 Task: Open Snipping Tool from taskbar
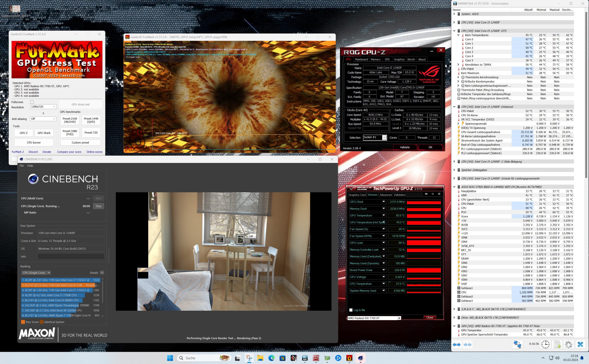[x=249, y=358]
